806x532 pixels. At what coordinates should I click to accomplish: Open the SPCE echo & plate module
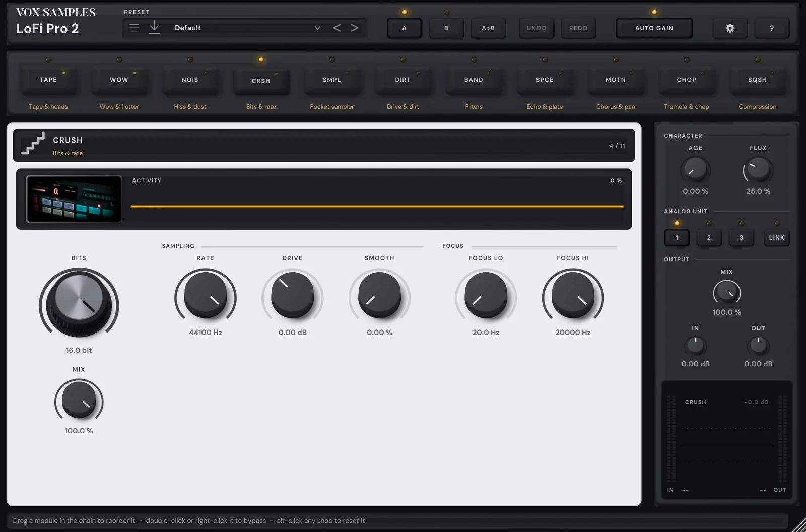545,80
